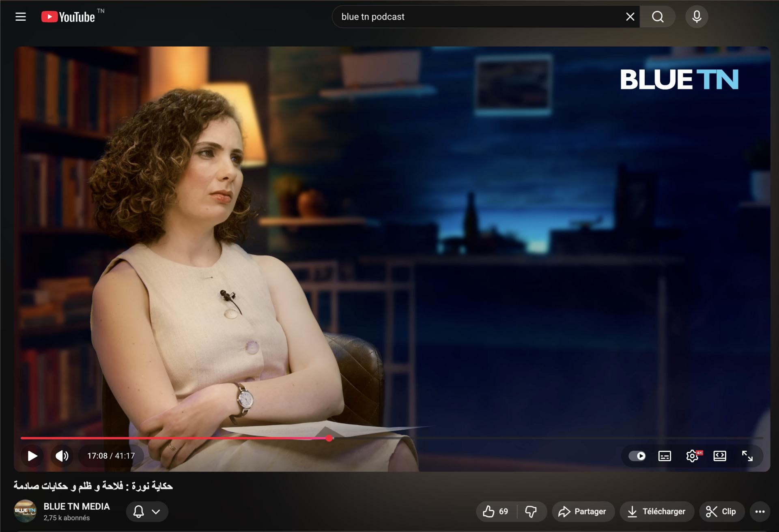Click the magnifier search button
This screenshot has height=532, width=779.
coord(657,17)
